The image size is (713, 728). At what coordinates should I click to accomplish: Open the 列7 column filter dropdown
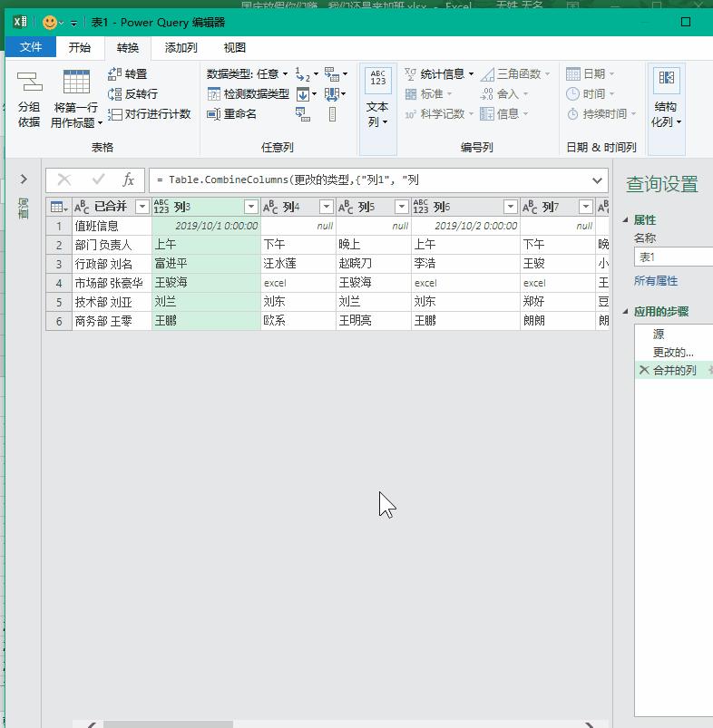[x=586, y=207]
